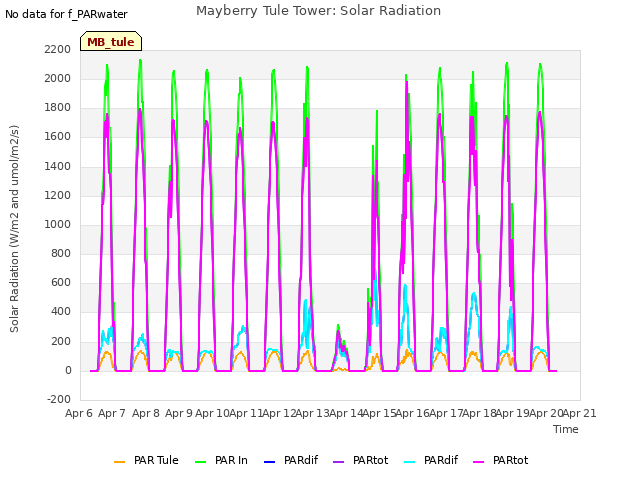Click the blue PARdif legend swatch

pyautogui.click(x=270, y=462)
